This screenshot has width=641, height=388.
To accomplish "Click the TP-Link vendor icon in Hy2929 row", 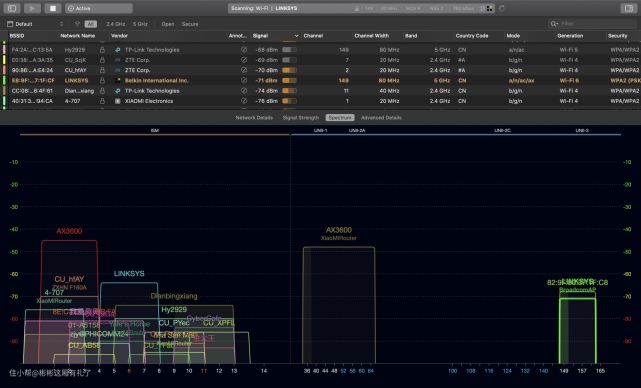I will pos(117,50).
